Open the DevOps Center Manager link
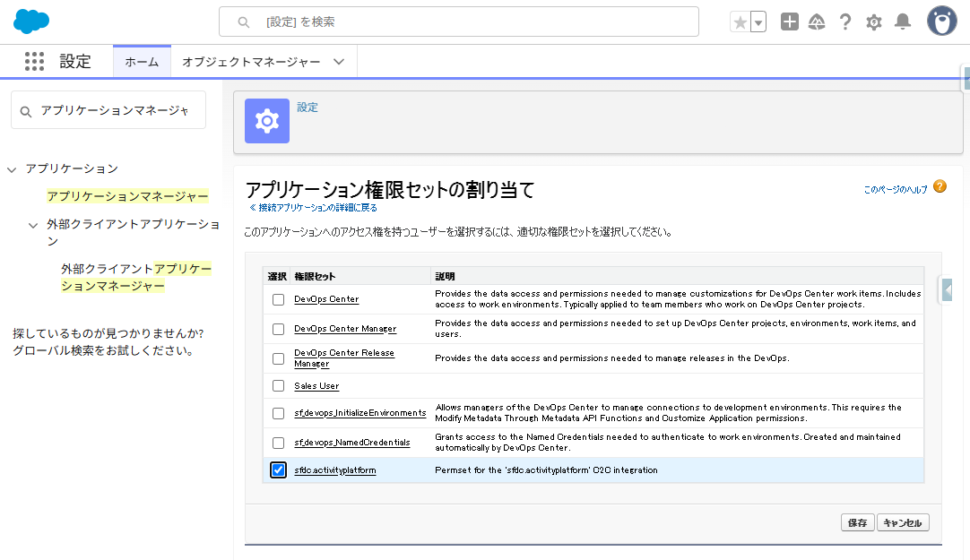The width and height of the screenshot is (970, 560). pyautogui.click(x=345, y=329)
